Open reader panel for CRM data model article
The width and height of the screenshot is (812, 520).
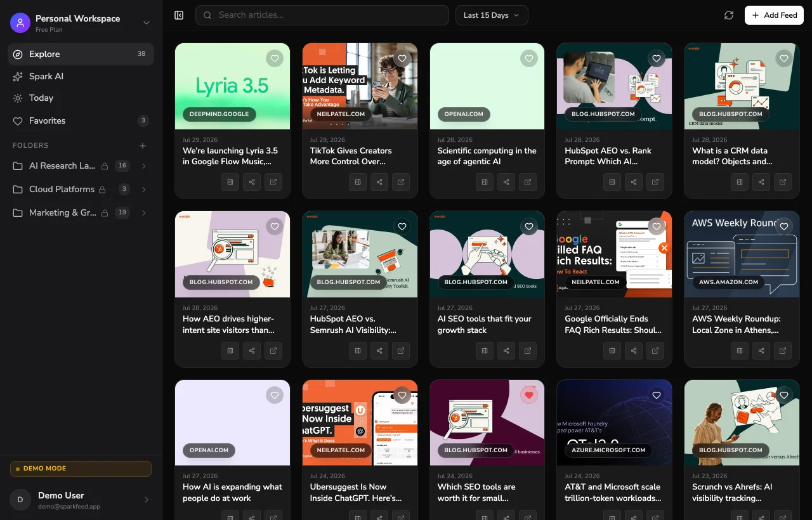(x=740, y=182)
